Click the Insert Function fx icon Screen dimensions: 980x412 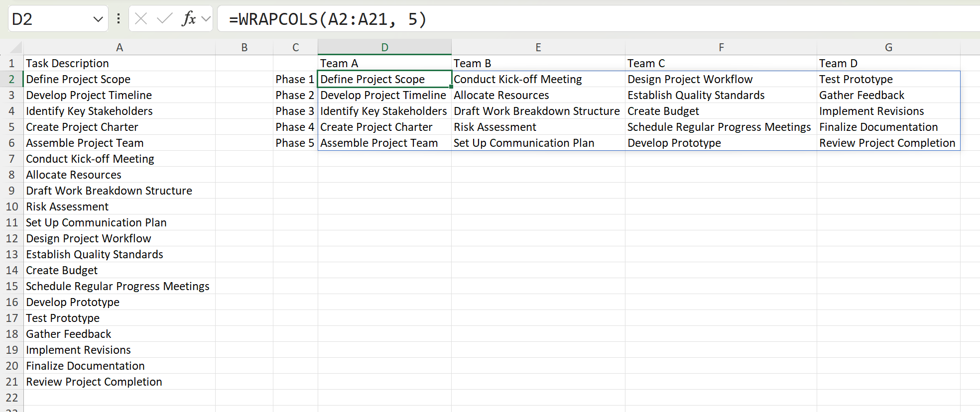click(x=188, y=19)
